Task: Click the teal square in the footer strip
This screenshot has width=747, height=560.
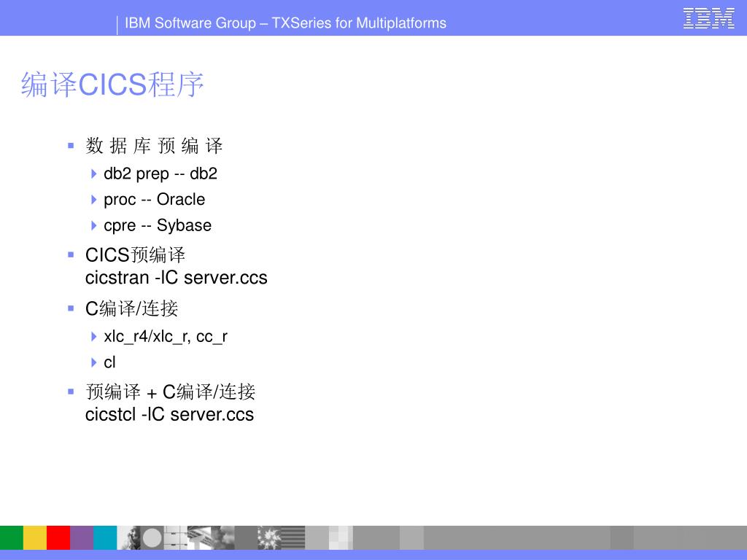Action: click(105, 537)
